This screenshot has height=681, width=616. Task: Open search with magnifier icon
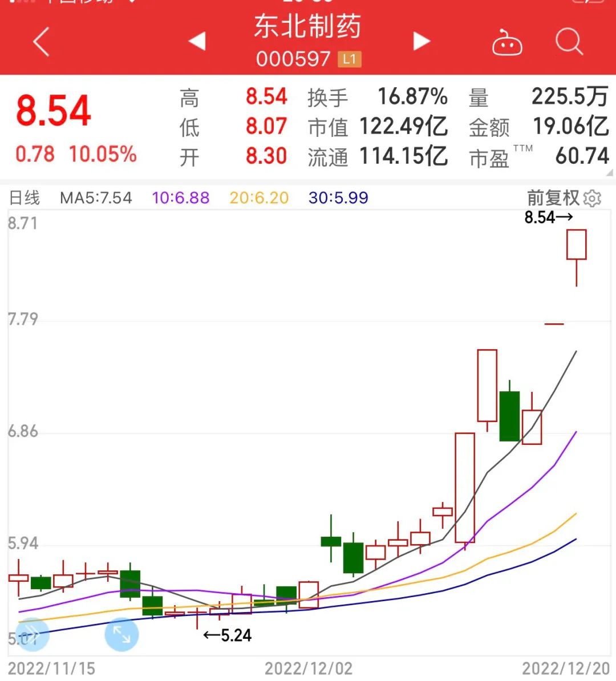point(569,42)
